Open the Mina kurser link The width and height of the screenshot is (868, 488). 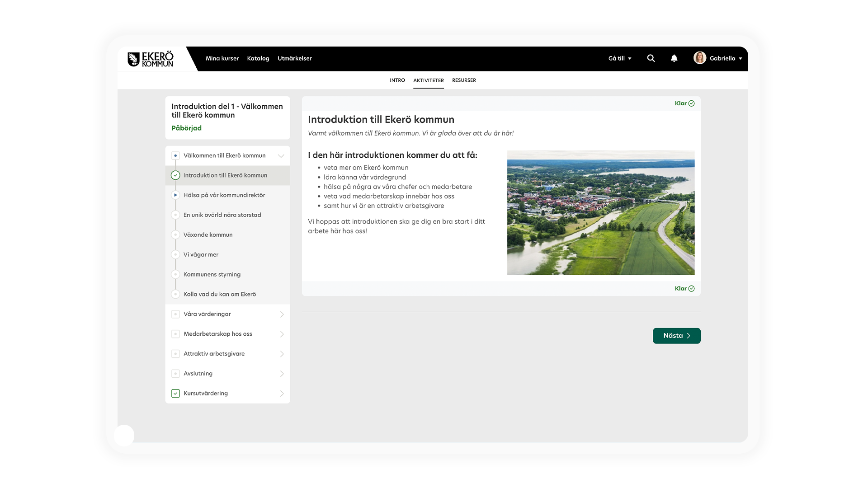(222, 58)
